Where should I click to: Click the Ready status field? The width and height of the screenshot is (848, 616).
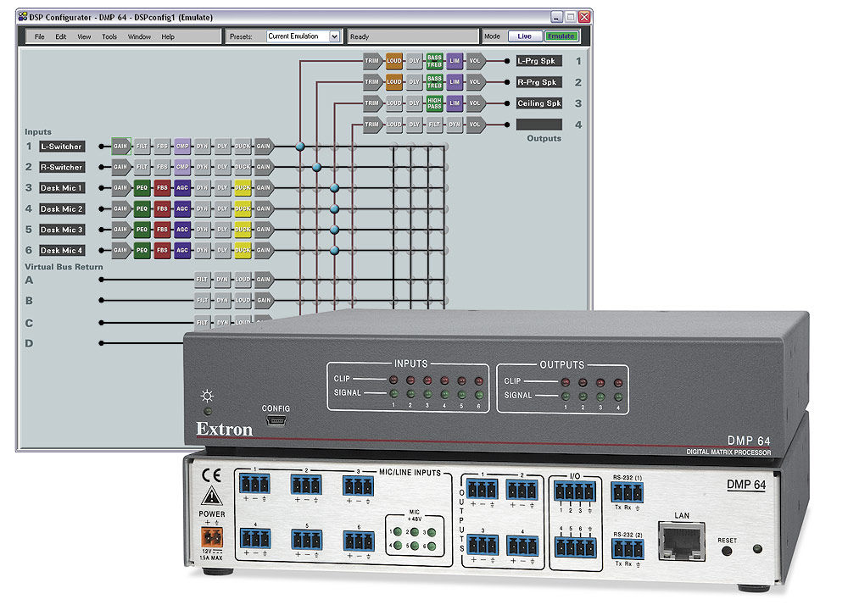click(x=413, y=36)
